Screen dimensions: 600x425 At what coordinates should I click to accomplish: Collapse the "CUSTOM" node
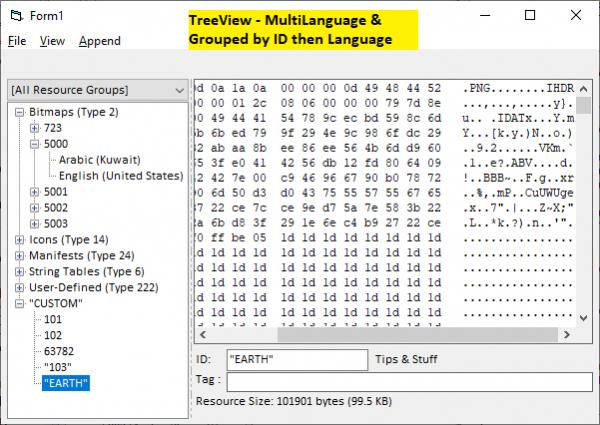click(19, 304)
